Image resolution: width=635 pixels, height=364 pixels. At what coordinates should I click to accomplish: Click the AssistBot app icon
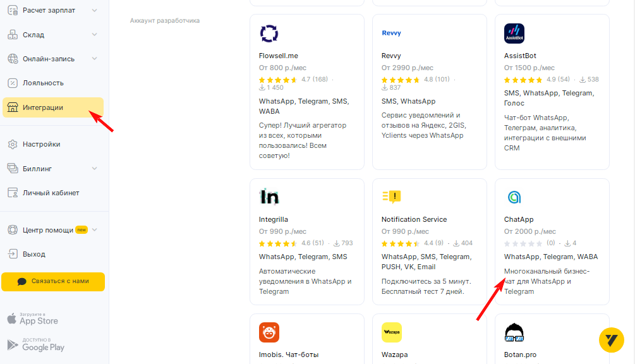pos(514,33)
